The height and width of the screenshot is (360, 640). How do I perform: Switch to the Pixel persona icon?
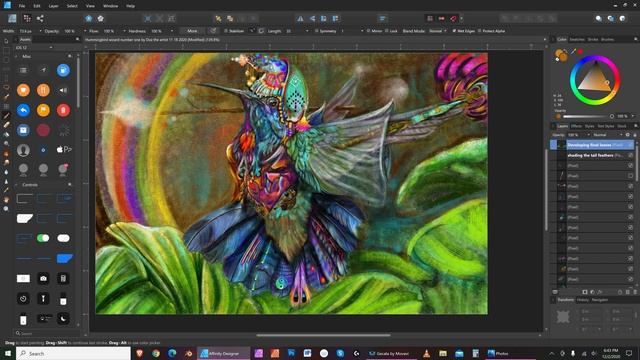coord(27,18)
